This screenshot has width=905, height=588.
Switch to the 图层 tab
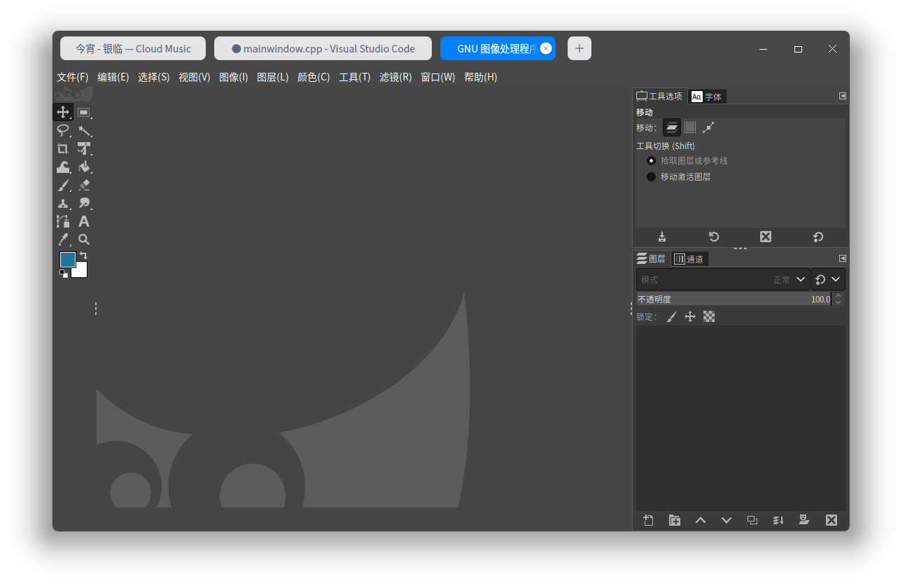[x=651, y=259]
